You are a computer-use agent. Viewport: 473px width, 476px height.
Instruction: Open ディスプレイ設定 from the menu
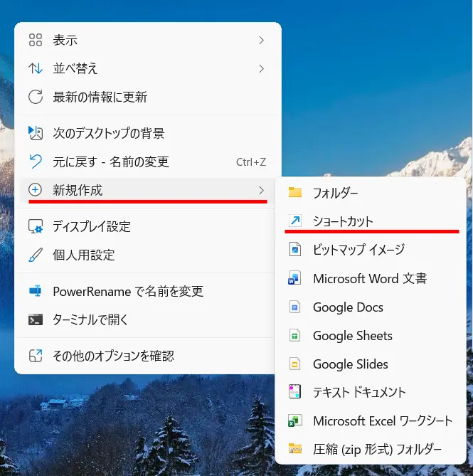click(148, 226)
